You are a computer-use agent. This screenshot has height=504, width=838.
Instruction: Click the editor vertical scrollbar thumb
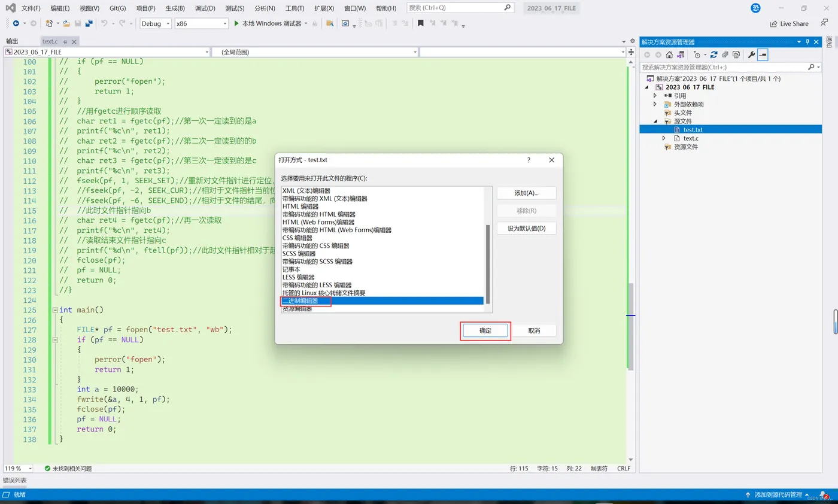tap(631, 327)
